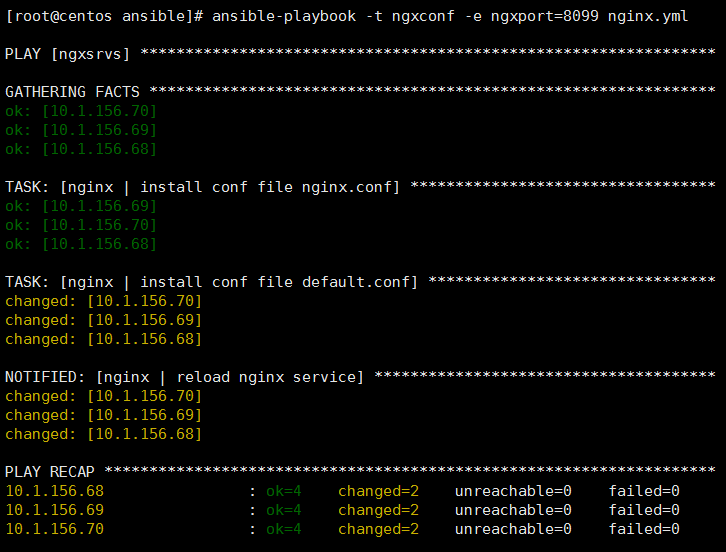Click "changed: [10.1.156.70]" under reload nginx service
Screen dimensions: 726x552
coord(104,396)
